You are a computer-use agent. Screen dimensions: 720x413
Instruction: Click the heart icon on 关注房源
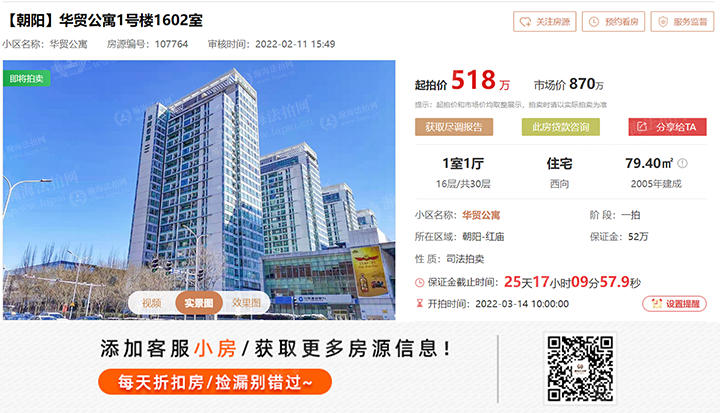[525, 22]
